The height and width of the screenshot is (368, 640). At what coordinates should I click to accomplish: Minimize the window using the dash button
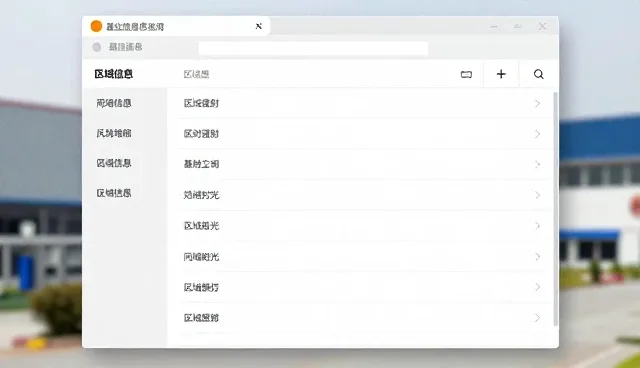coord(494,27)
